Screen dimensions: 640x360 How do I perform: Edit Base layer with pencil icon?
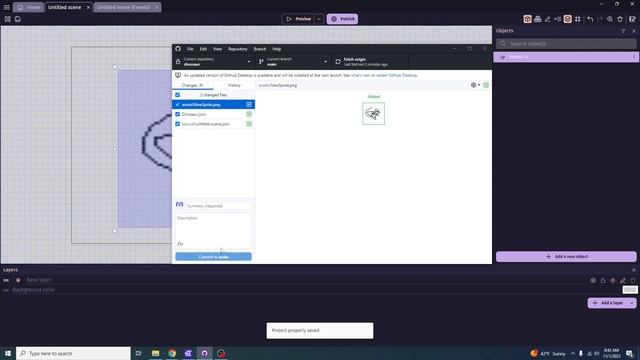pyautogui.click(x=623, y=280)
